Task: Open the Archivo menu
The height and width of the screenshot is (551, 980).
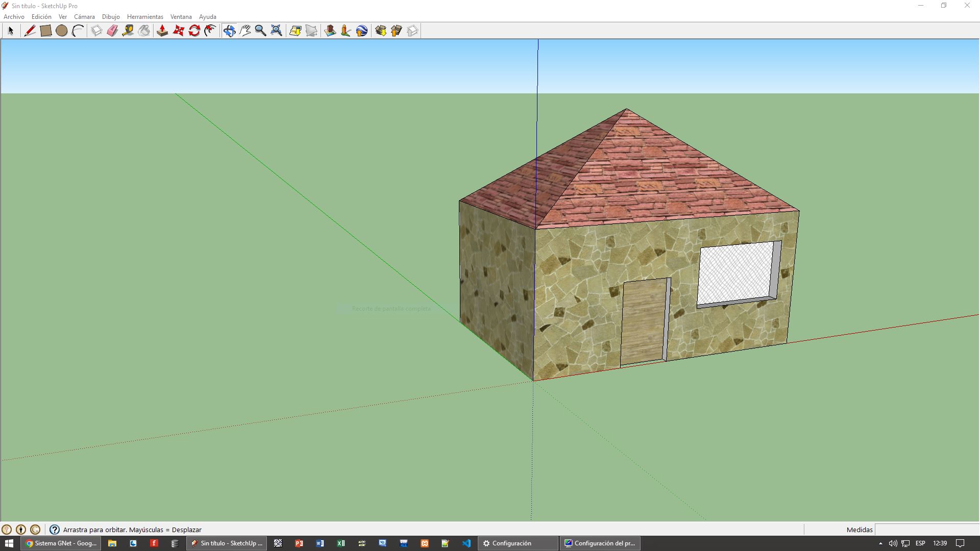Action: (14, 17)
